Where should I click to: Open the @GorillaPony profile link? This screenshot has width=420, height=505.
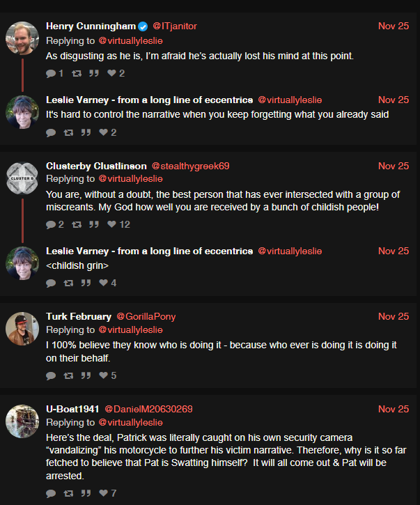146,317
